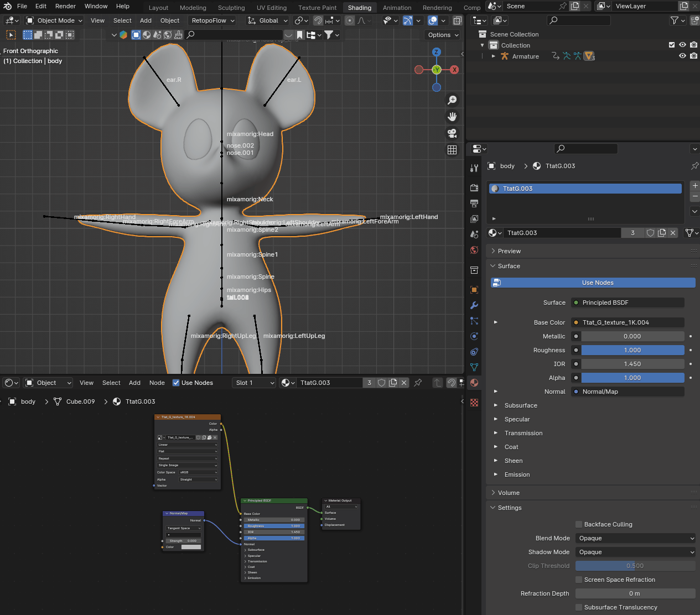
Task: Pin the node editor material
Action: 418,383
